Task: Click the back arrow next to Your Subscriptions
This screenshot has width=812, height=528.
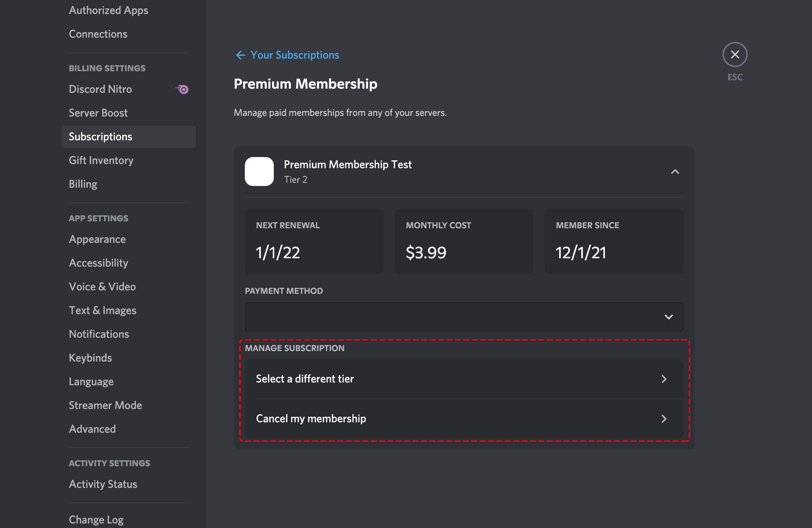Action: [x=240, y=55]
